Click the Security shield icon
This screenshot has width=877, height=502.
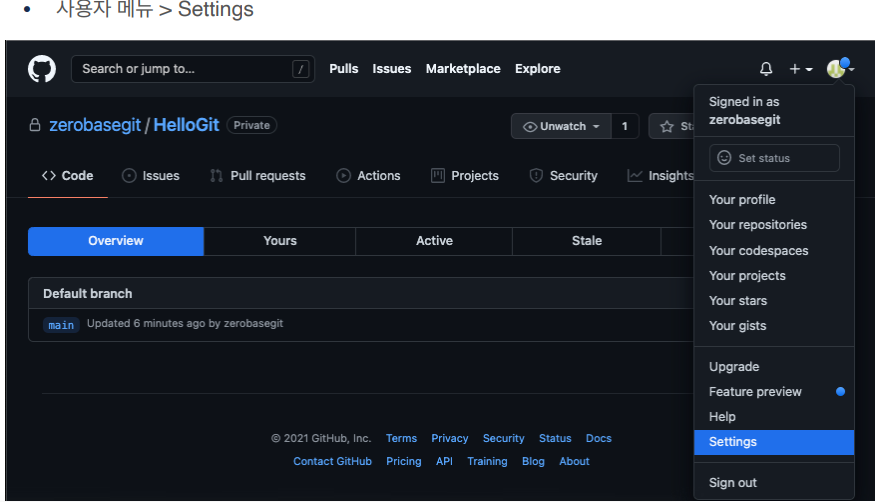pos(536,176)
